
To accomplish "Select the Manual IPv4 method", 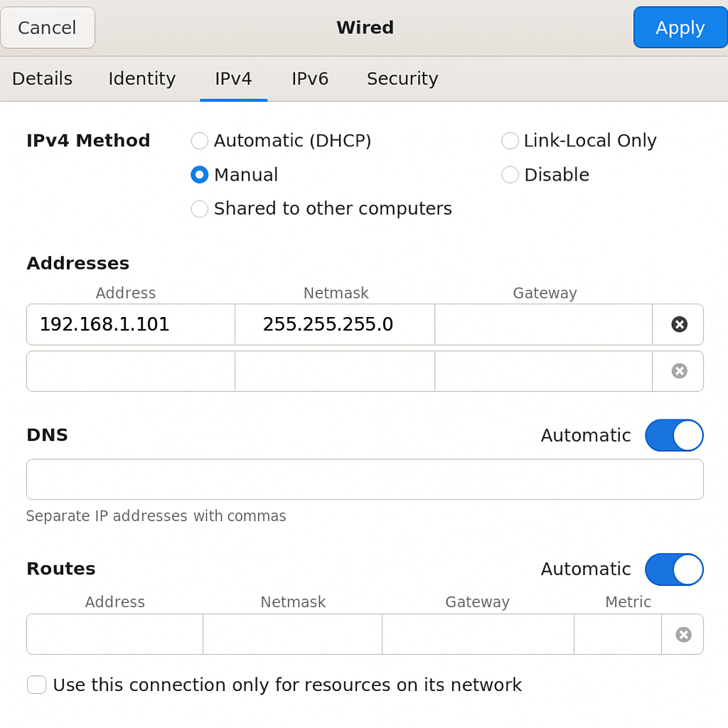I will point(199,175).
